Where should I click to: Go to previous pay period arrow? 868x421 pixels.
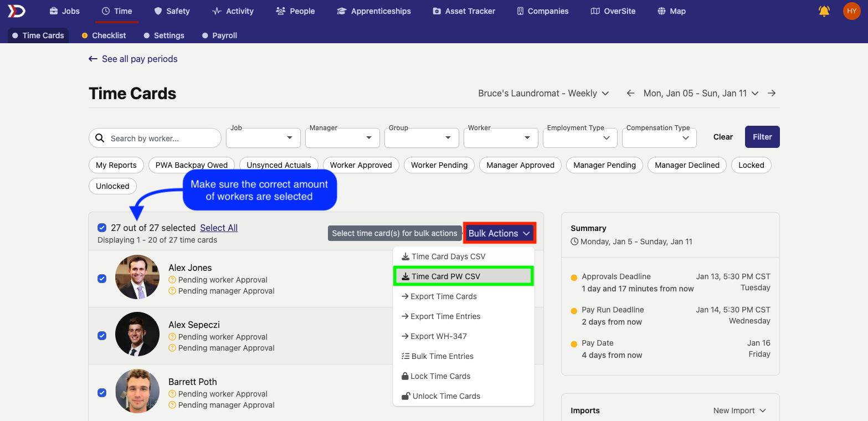[x=630, y=94]
